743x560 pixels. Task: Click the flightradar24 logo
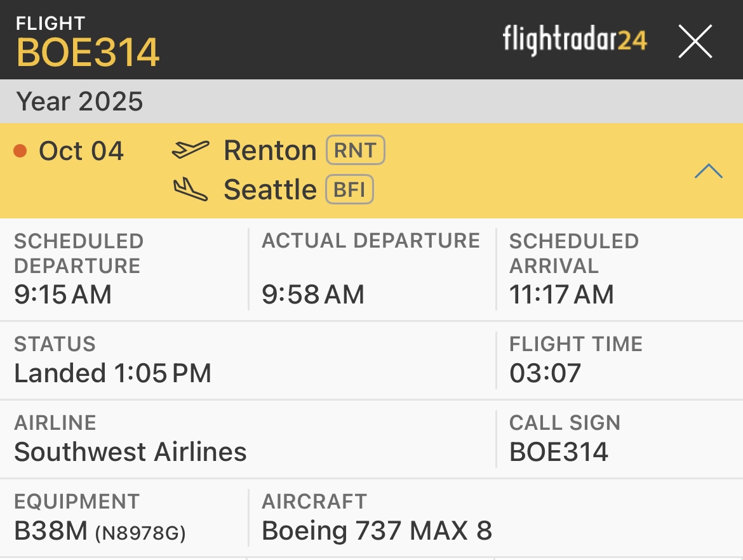click(x=575, y=41)
